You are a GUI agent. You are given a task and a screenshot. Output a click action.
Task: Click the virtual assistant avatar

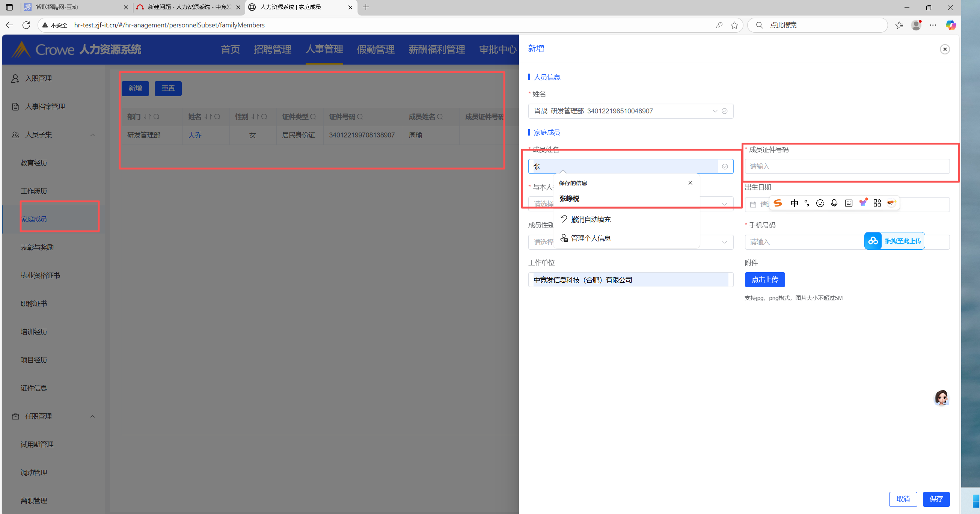(x=942, y=398)
